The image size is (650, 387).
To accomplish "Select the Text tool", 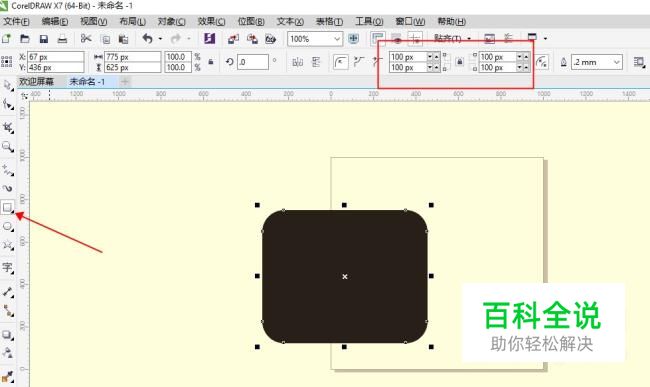I will coord(7,267).
